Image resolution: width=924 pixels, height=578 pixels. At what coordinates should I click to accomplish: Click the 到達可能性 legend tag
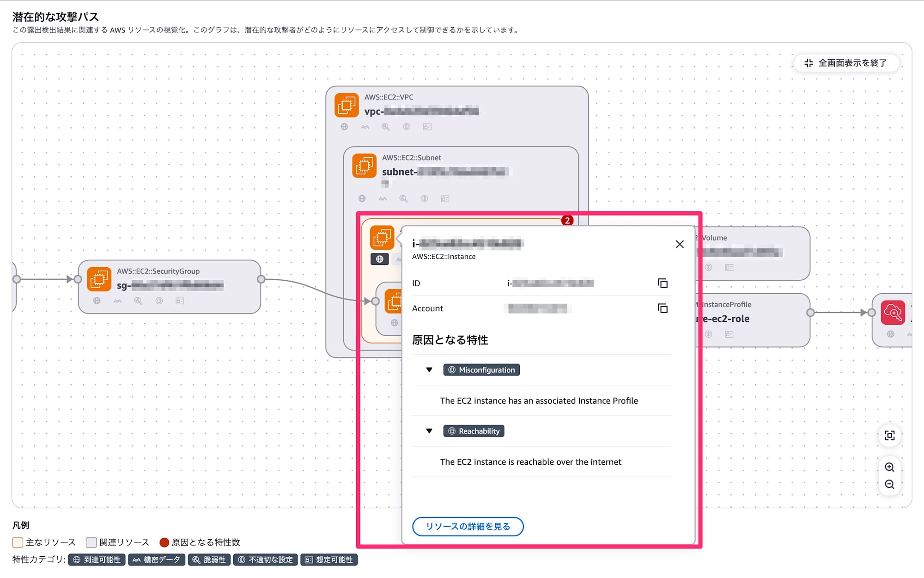[97, 560]
